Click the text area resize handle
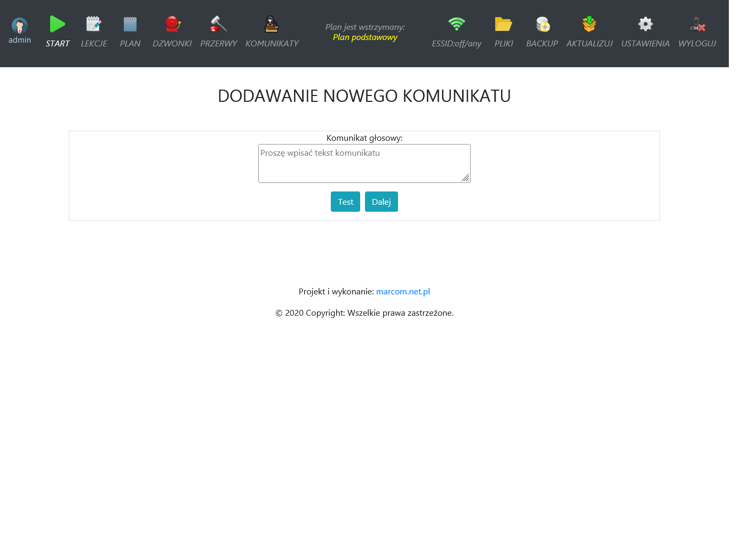The image size is (747, 560). point(465,178)
